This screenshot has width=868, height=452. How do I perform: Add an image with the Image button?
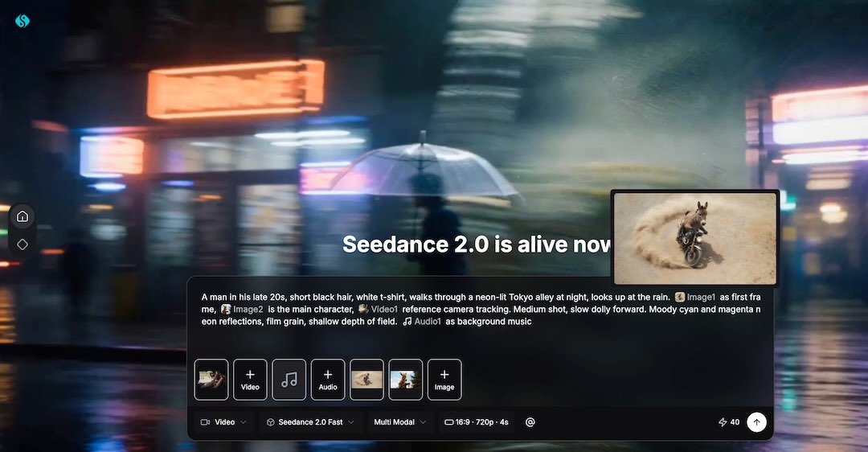click(444, 380)
